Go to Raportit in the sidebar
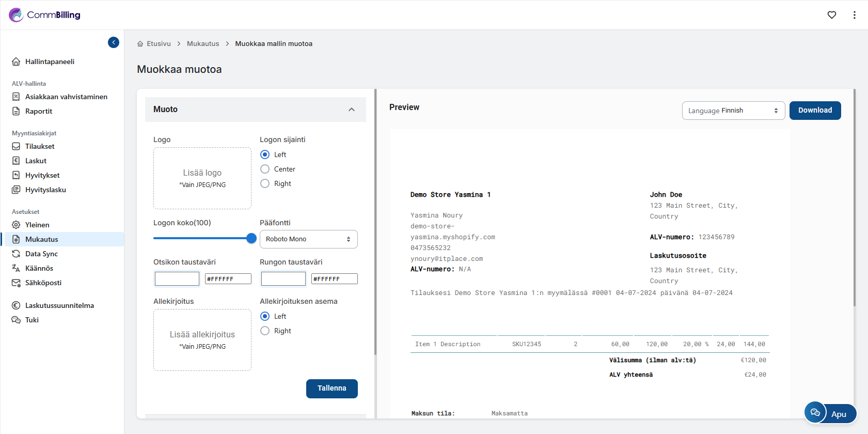This screenshot has height=434, width=868. point(39,111)
